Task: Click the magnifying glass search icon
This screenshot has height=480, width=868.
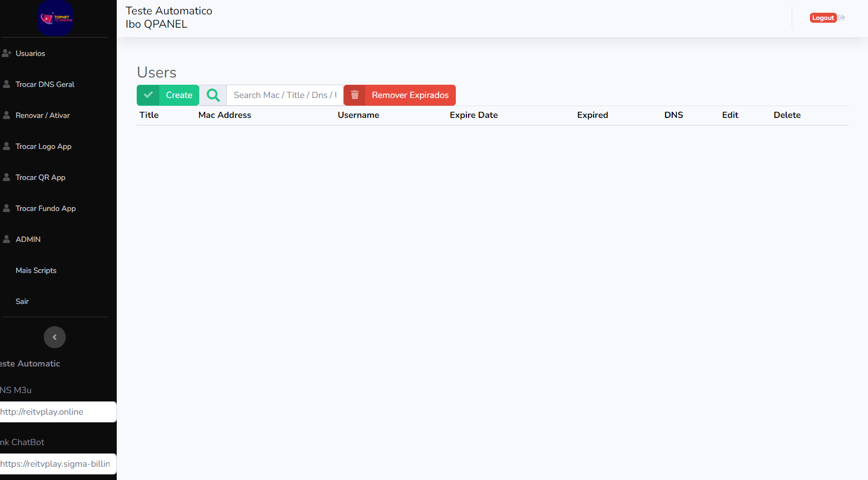Action: [x=213, y=95]
